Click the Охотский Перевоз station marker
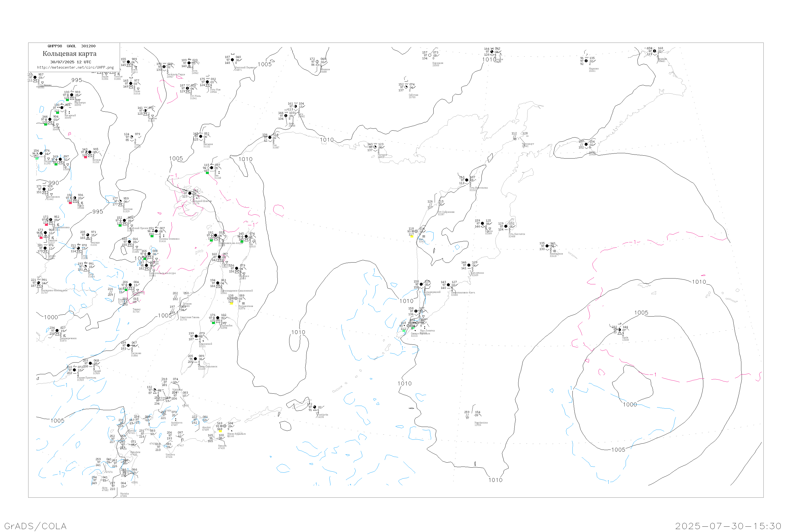 click(x=232, y=60)
